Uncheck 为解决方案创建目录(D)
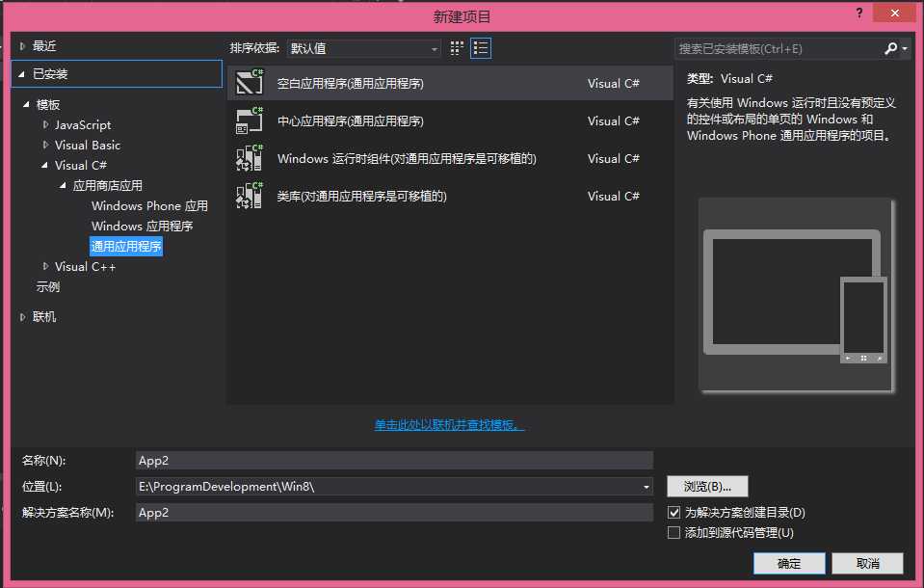 [673, 513]
